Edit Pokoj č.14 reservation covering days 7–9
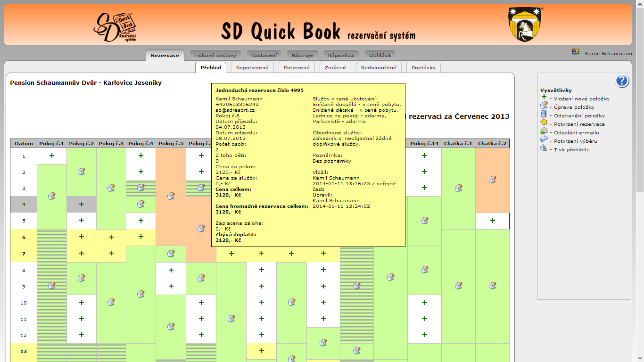Screen dimensions: 644x362 424,270
